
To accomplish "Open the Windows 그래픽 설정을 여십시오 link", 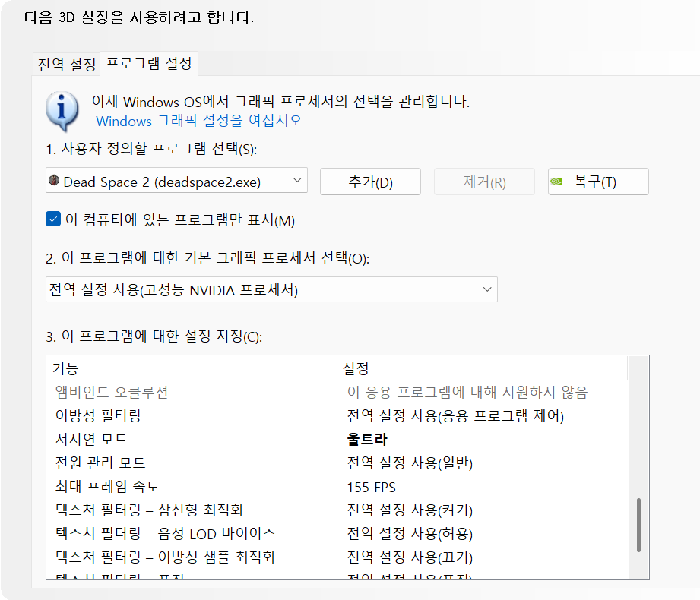I will tap(199, 121).
